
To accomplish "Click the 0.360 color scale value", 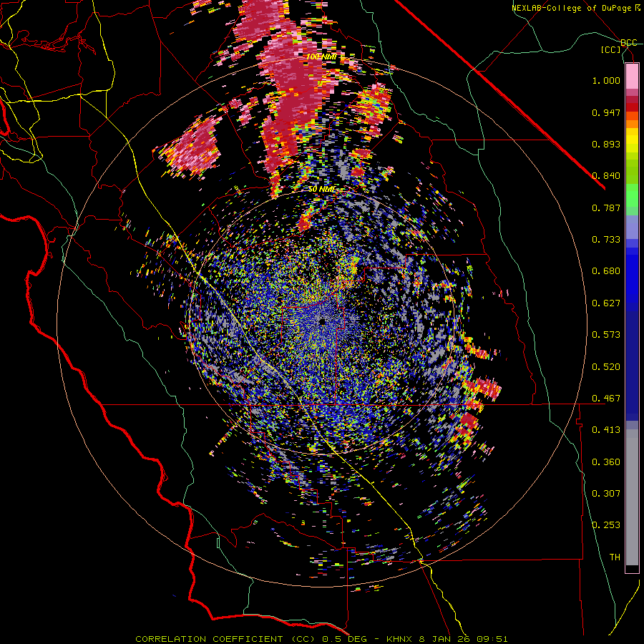I will click(x=606, y=462).
